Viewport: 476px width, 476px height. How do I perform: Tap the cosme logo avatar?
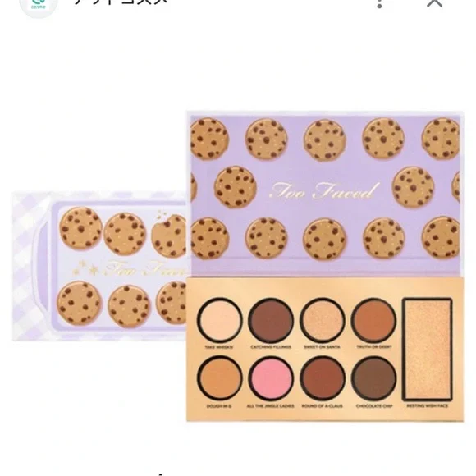click(39, 6)
